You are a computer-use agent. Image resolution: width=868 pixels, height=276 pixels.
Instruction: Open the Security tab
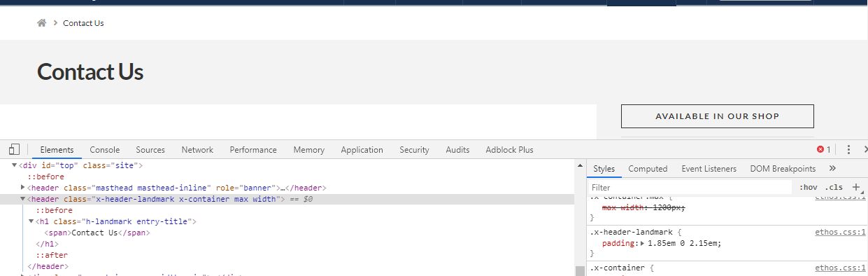414,150
